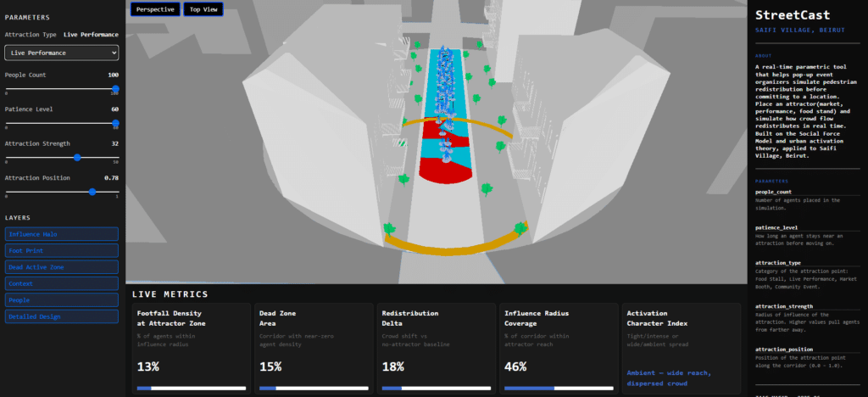This screenshot has width=868, height=397.
Task: Adjust the People Count slider
Action: point(115,89)
